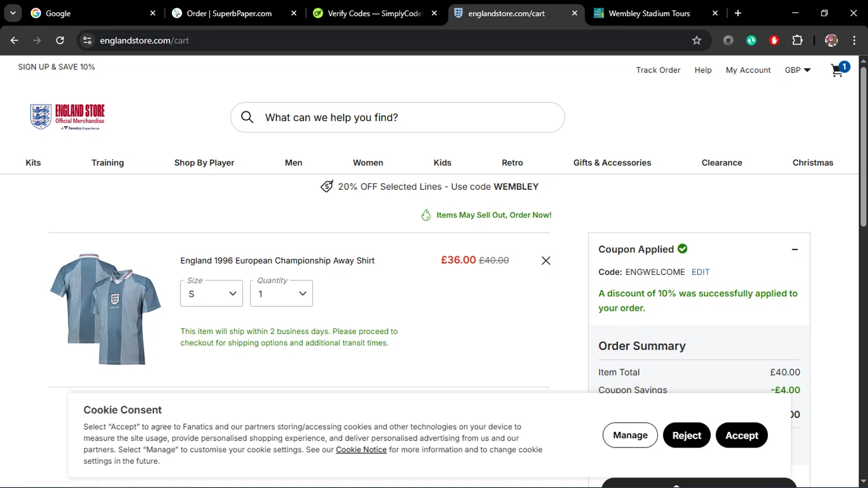Open the Clearance menu
The height and width of the screenshot is (488, 868).
(x=722, y=163)
